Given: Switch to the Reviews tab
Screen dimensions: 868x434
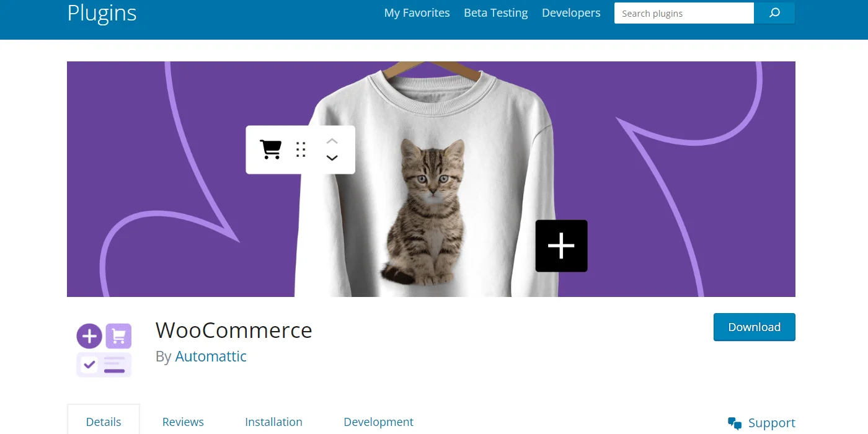Looking at the screenshot, I should tap(183, 422).
